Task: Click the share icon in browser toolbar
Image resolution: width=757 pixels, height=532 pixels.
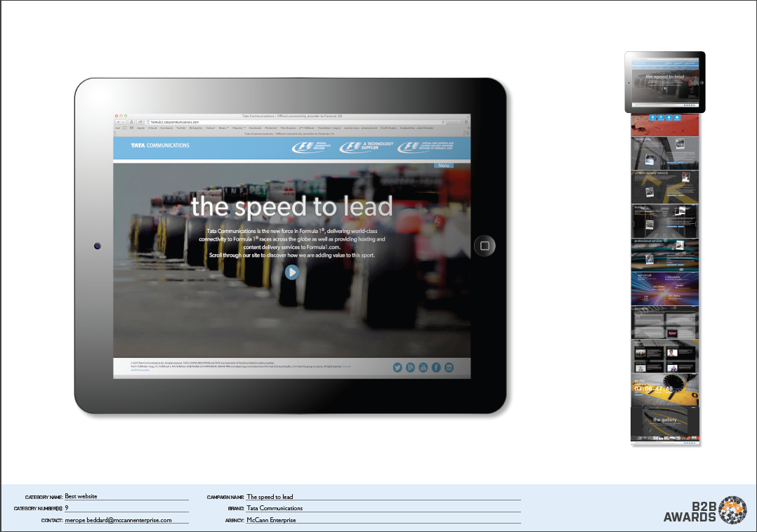Action: pyautogui.click(x=140, y=122)
